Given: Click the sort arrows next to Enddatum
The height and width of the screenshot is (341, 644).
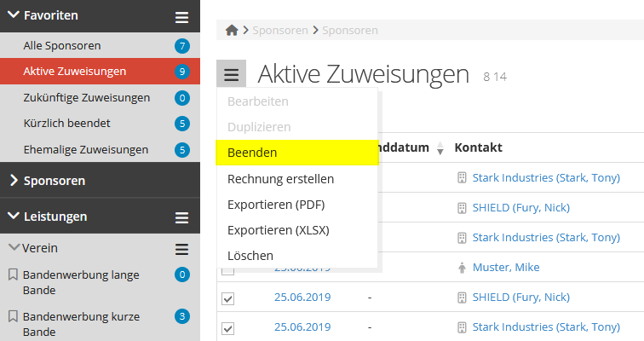Looking at the screenshot, I should tap(440, 148).
